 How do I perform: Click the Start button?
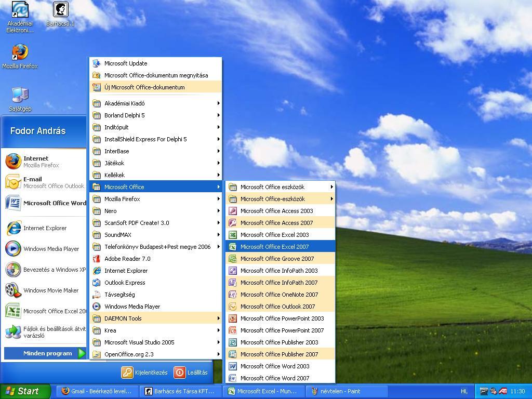[25, 391]
